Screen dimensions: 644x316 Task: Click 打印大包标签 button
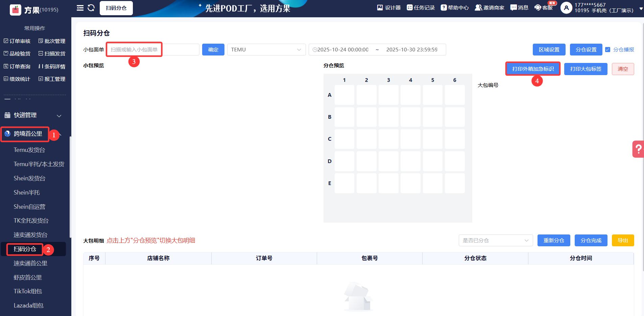(x=586, y=69)
